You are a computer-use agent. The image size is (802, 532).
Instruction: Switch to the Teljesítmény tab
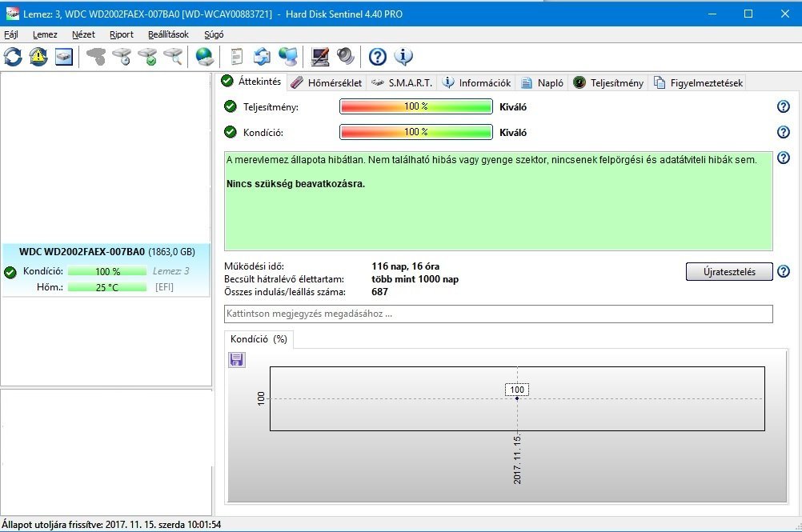point(608,82)
